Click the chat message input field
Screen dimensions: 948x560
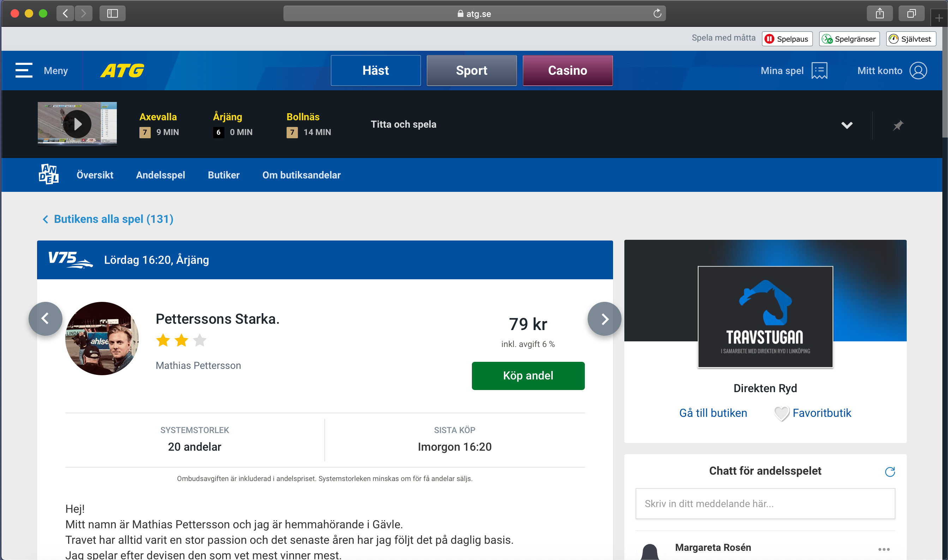coord(765,504)
